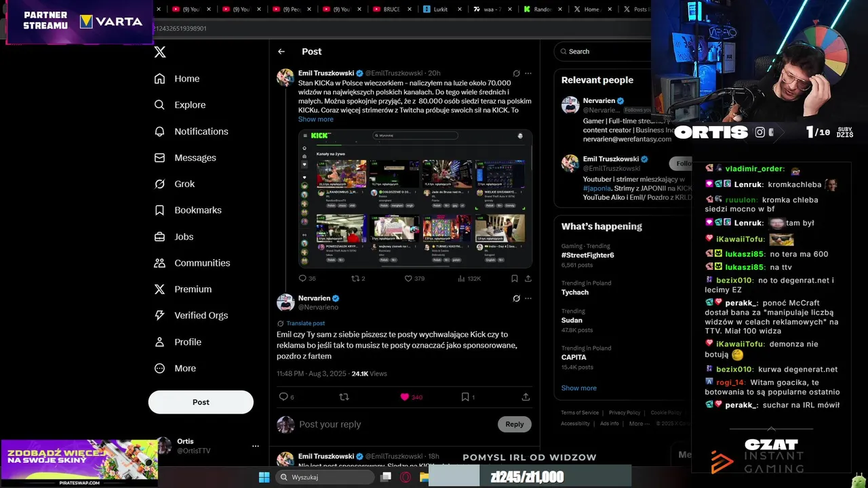Viewport: 868px width, 488px height.
Task: Open Home in the X sidebar
Action: pos(177,79)
